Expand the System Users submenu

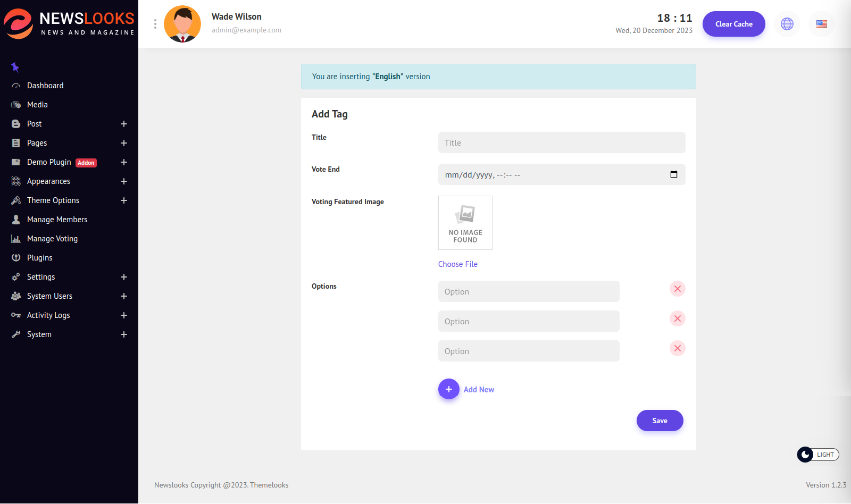click(x=123, y=296)
